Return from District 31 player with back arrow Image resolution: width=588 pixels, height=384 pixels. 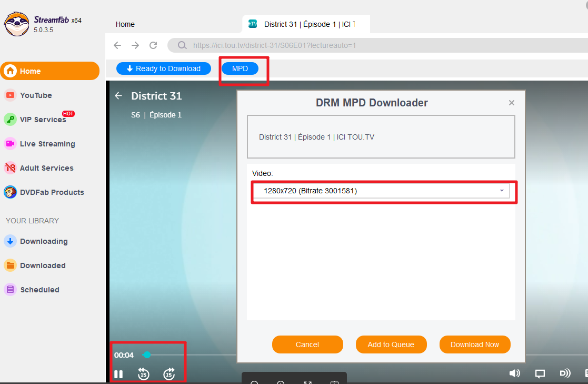tap(118, 96)
